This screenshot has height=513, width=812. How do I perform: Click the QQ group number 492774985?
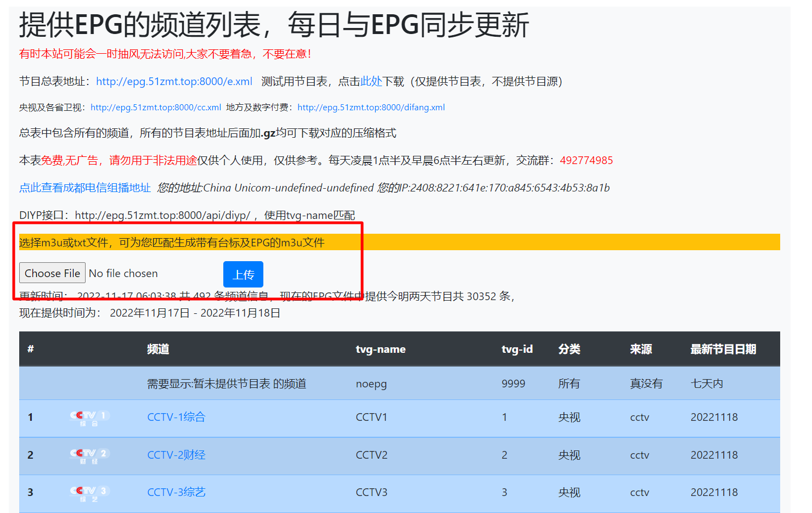(586, 161)
